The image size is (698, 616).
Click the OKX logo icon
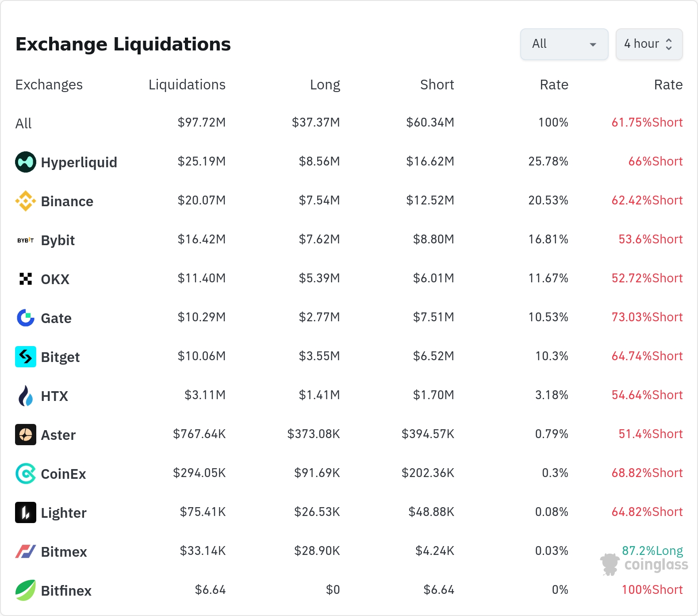point(26,279)
